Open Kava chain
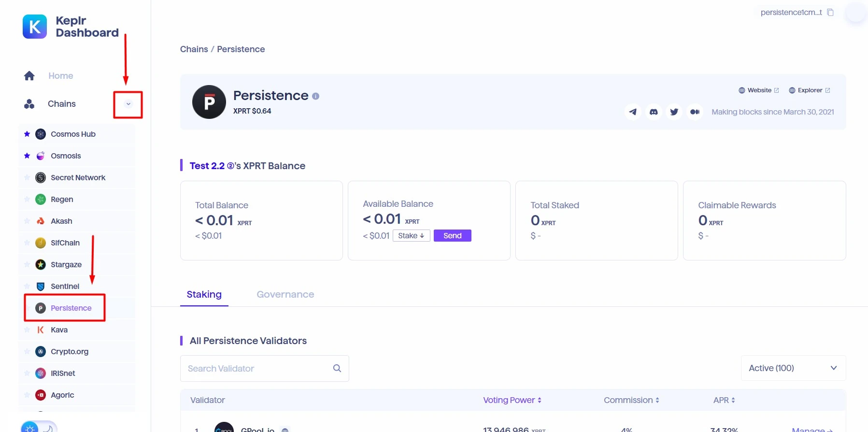The image size is (868, 432). [59, 330]
